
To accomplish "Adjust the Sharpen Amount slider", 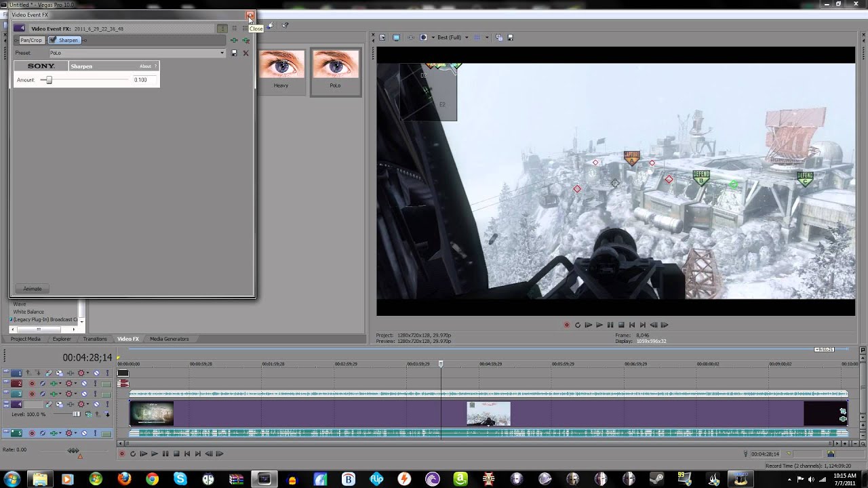I will pyautogui.click(x=49, y=80).
